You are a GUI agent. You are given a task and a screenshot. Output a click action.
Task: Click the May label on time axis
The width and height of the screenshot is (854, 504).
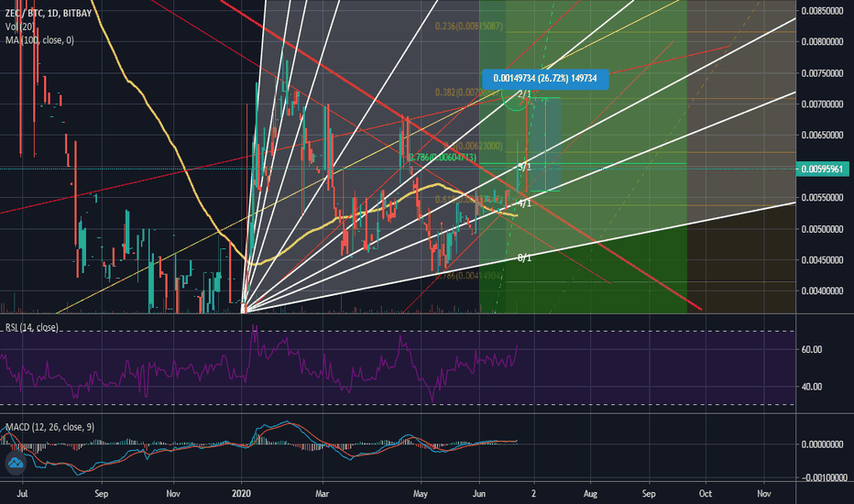[420, 494]
